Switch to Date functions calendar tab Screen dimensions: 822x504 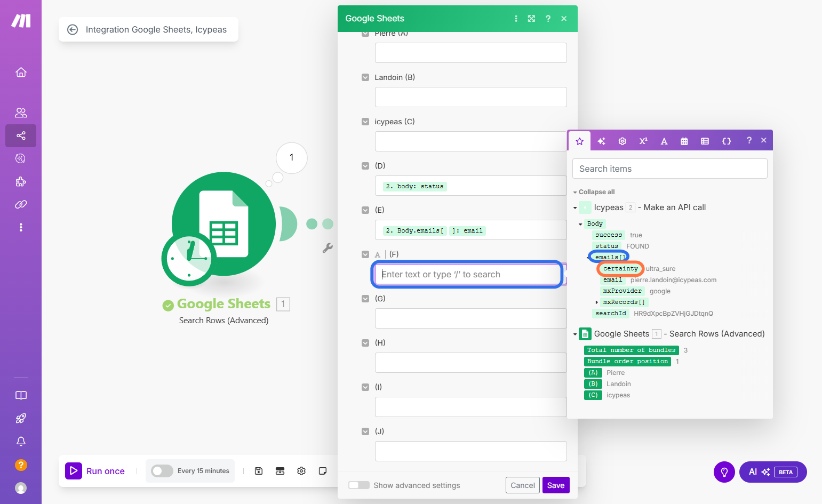click(x=684, y=141)
